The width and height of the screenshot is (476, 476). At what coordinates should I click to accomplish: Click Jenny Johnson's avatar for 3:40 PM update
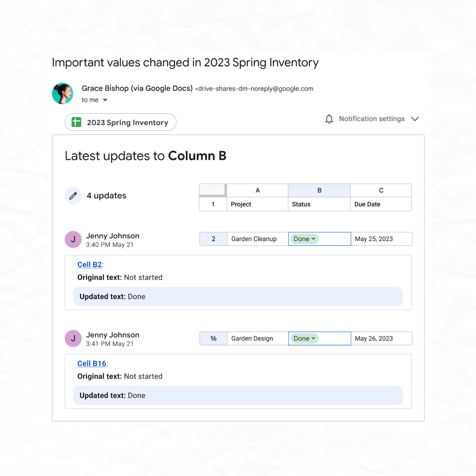click(73, 239)
